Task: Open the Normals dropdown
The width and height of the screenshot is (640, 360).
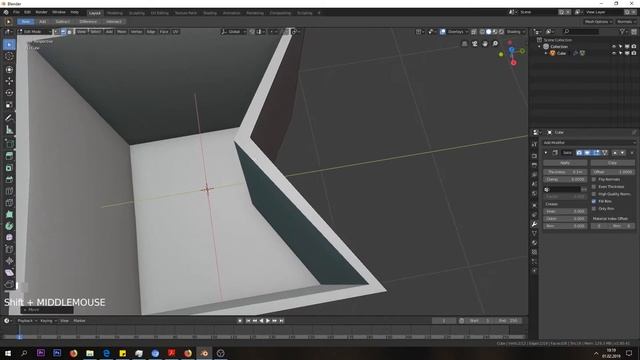Action: [627, 22]
